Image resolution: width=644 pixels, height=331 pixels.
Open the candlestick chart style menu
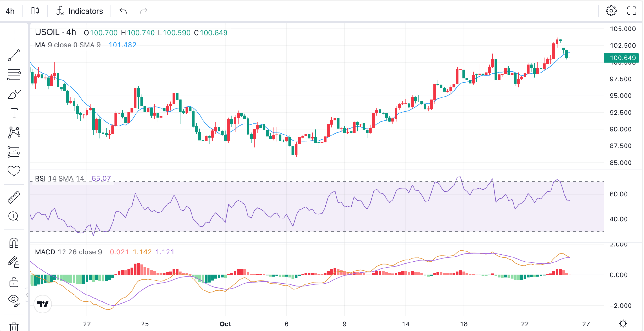35,11
